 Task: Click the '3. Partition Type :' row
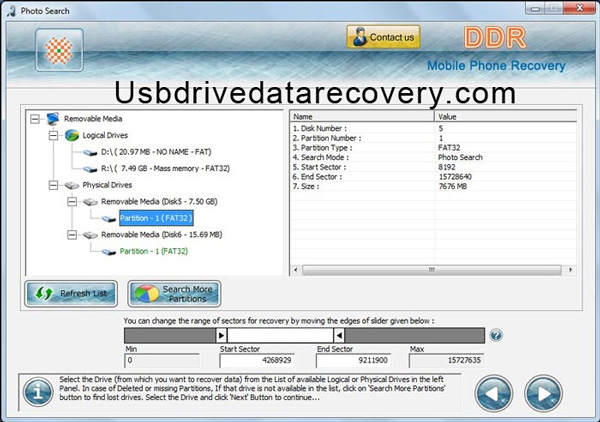coord(433,148)
